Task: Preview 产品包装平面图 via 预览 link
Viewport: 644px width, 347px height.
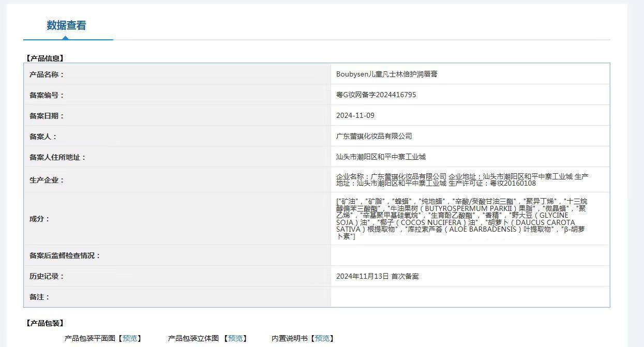Action: point(130,338)
